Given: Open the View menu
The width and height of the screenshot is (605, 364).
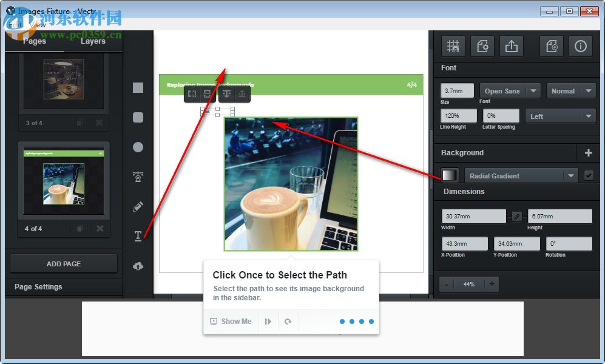Looking at the screenshot, I should [38, 24].
